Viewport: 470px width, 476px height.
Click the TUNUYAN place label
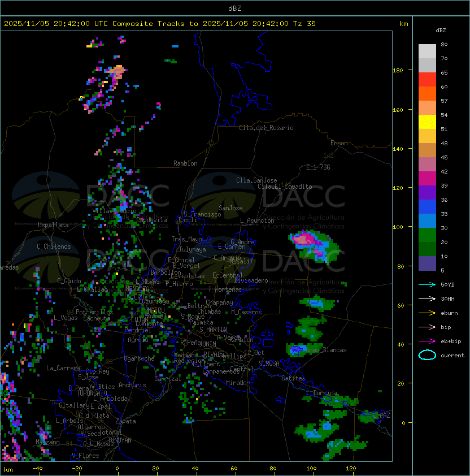click(120, 440)
